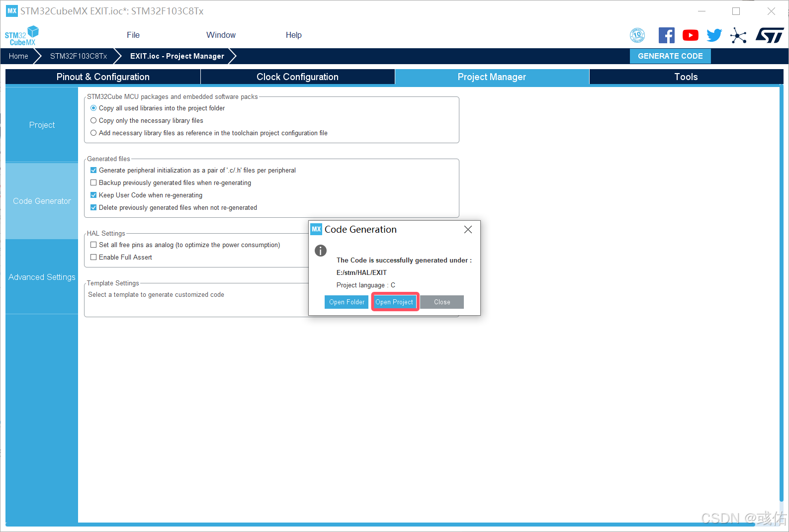Select Add necessary library files as reference

coord(93,133)
